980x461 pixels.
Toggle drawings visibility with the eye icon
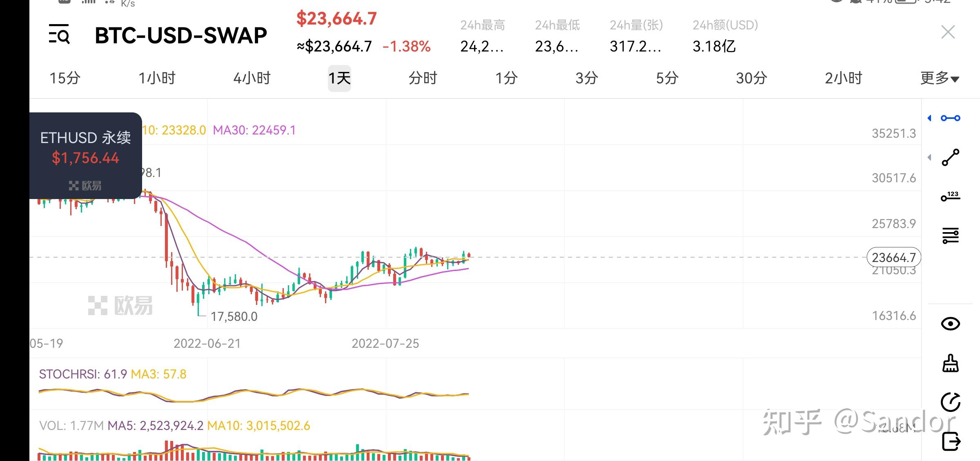pyautogui.click(x=951, y=324)
